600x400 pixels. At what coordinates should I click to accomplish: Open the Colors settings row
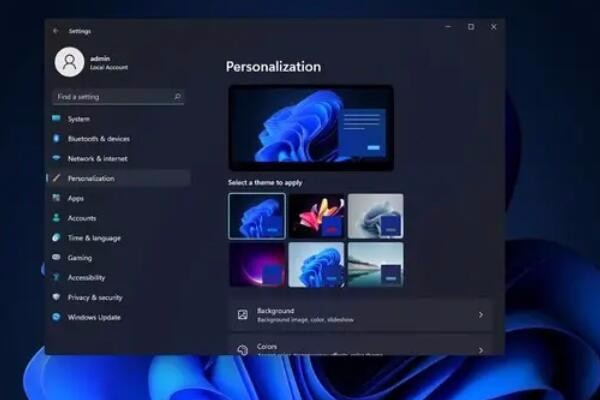click(x=360, y=345)
